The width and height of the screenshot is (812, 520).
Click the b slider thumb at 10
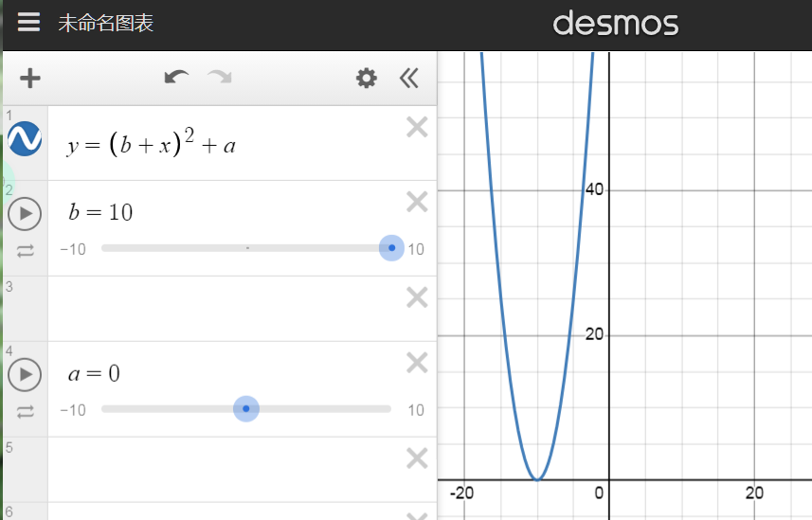[391, 248]
